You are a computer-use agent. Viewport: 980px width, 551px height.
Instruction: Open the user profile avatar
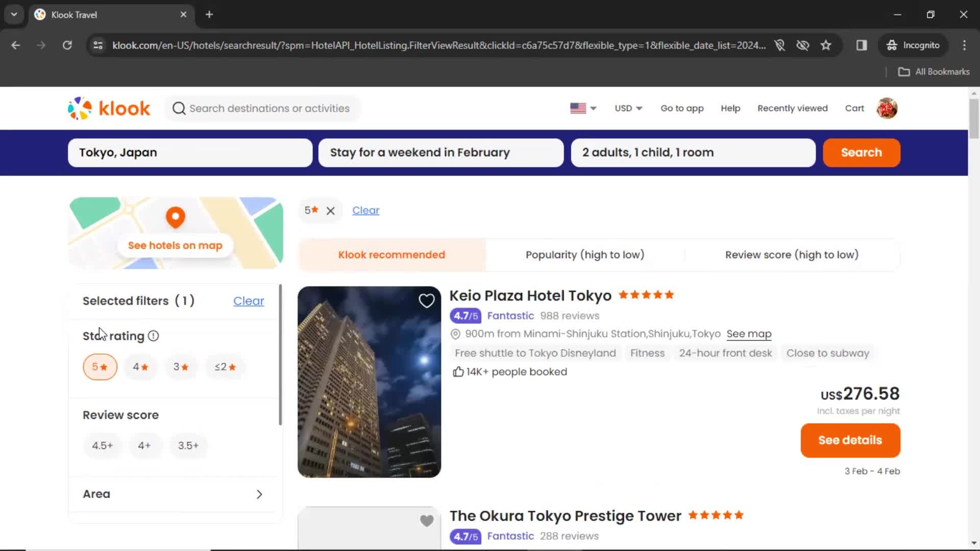pos(887,108)
